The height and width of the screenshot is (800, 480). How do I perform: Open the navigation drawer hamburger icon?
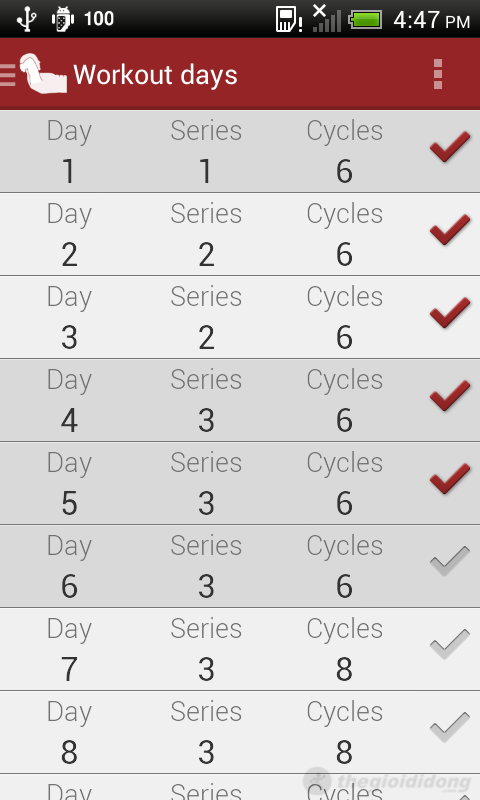click(x=8, y=74)
